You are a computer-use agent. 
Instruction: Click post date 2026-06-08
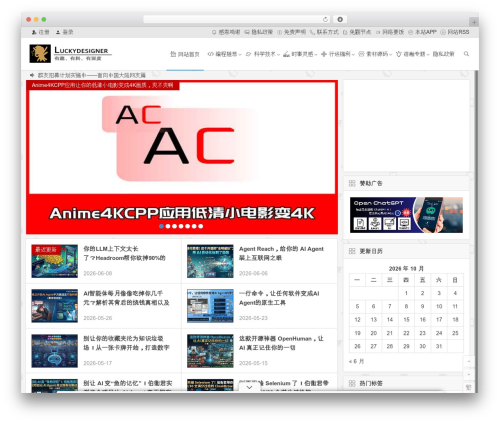coord(98,273)
